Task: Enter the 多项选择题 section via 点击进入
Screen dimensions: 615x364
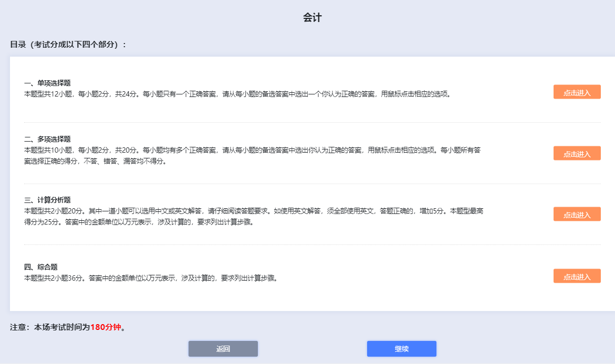Action: point(577,154)
